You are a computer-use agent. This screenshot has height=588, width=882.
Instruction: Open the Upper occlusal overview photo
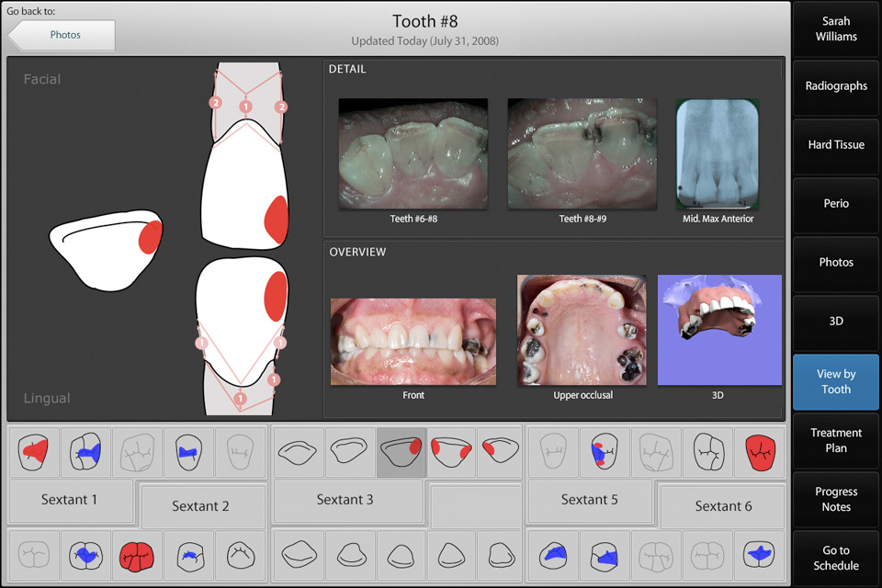point(582,330)
